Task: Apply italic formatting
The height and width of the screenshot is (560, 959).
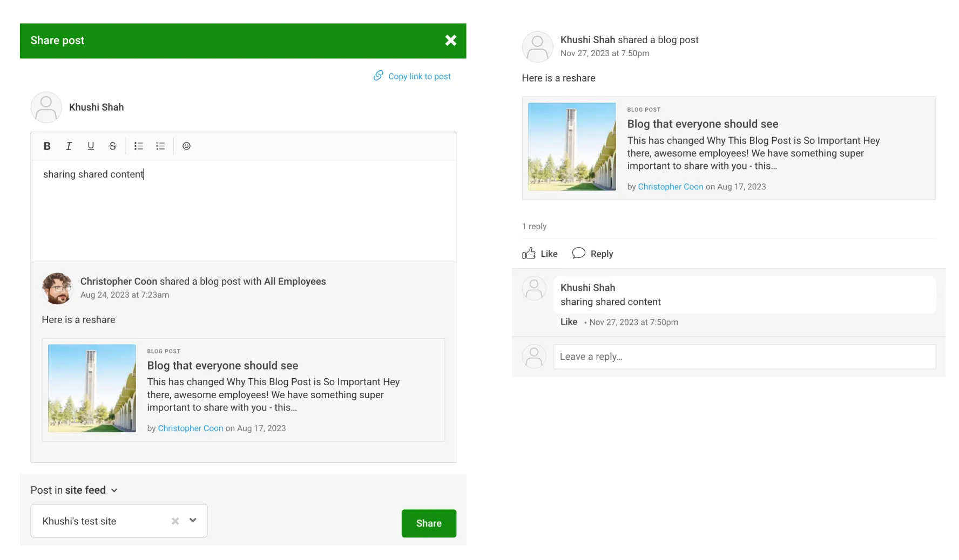Action: point(69,146)
